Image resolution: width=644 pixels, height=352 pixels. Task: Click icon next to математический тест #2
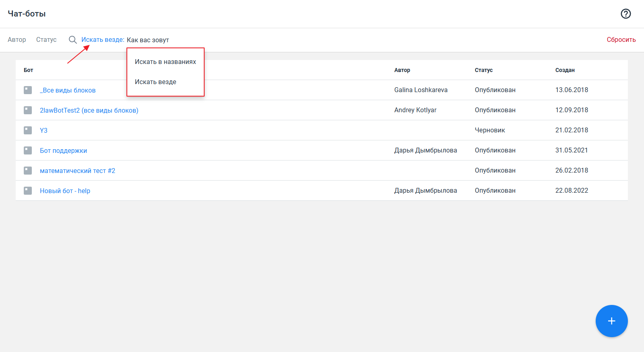coord(28,171)
